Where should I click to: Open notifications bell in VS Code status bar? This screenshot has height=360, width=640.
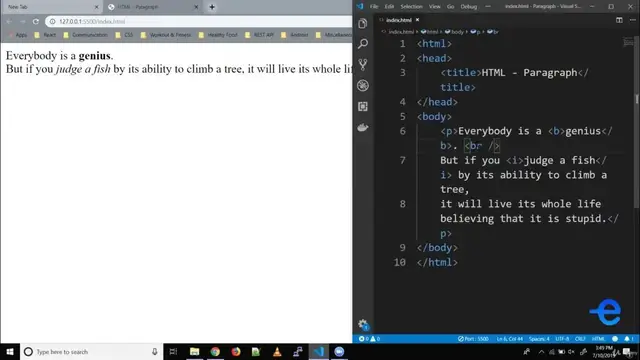tap(627, 339)
